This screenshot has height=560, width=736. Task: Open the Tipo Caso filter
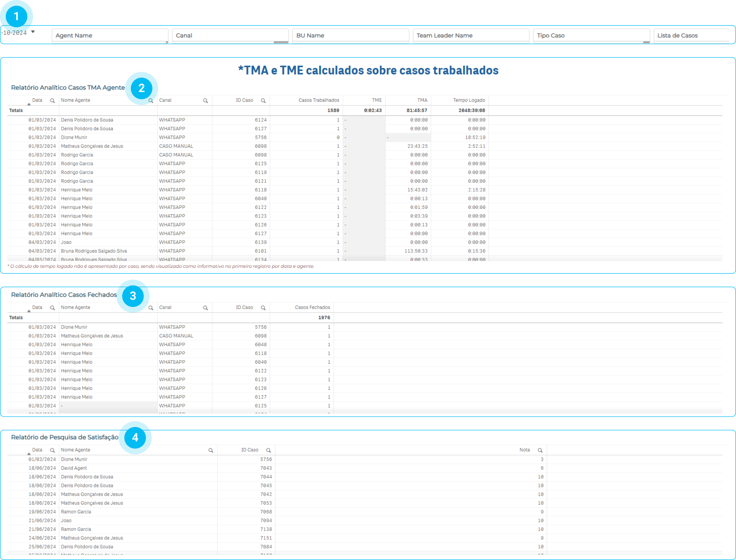(591, 36)
